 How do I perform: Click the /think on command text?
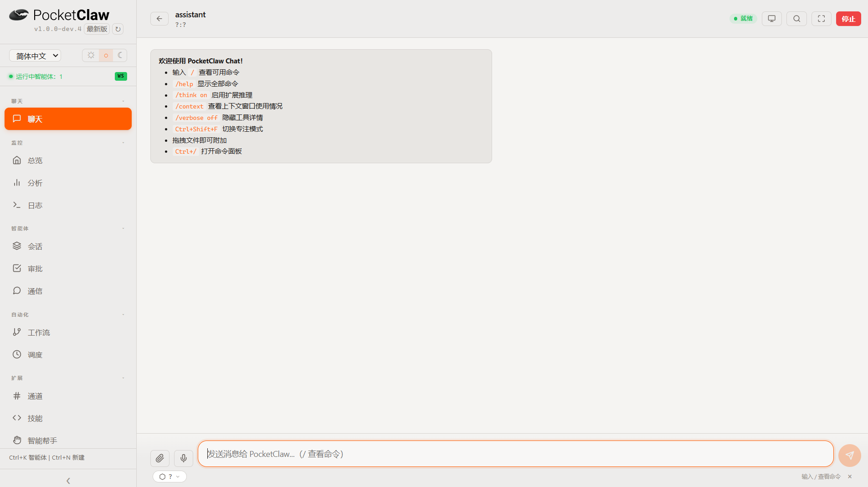click(x=191, y=95)
